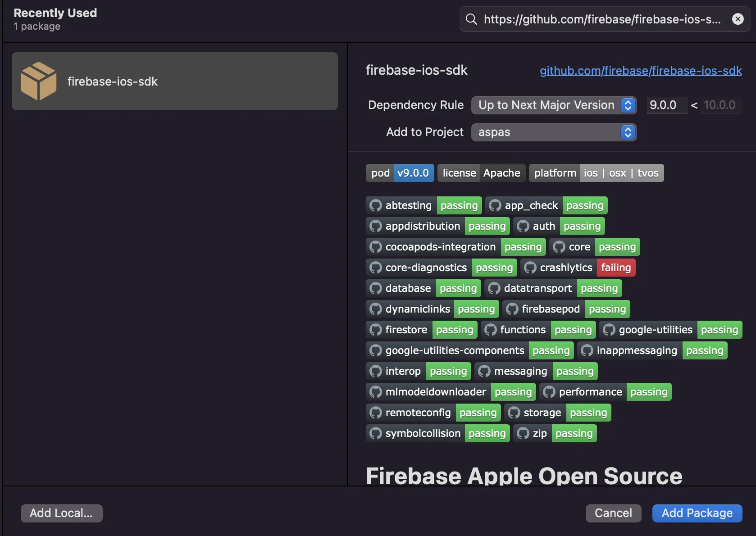Click the failing crashlytics status badge

tap(616, 268)
